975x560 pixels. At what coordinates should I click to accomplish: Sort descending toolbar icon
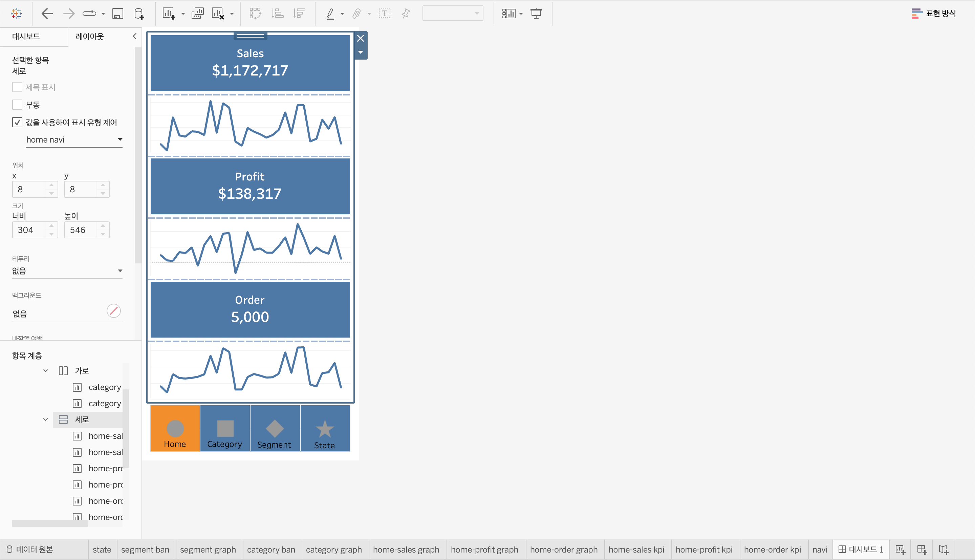299,14
